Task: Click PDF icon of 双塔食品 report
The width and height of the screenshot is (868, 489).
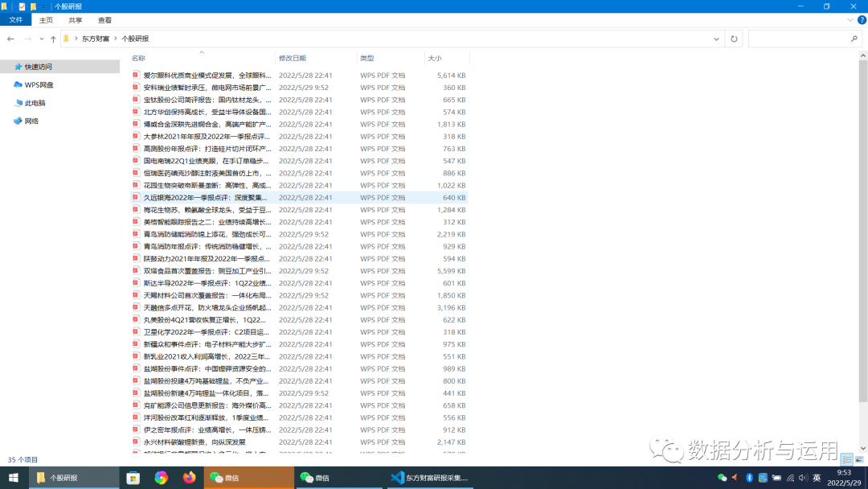Action: point(136,270)
